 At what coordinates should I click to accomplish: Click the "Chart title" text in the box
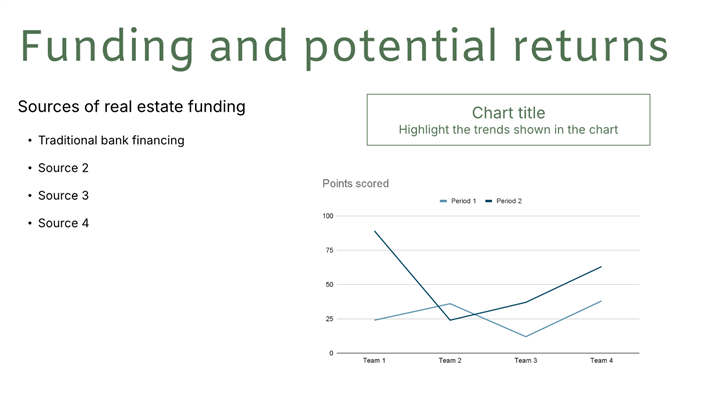(508, 112)
